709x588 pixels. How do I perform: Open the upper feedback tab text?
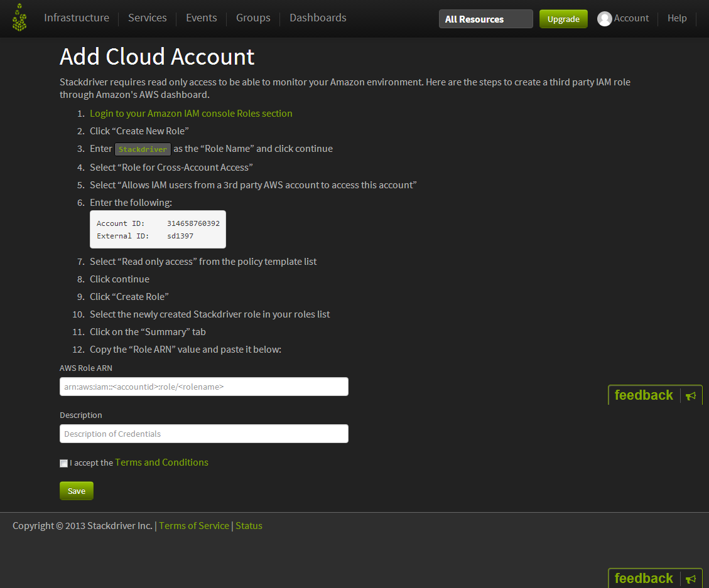coord(644,395)
